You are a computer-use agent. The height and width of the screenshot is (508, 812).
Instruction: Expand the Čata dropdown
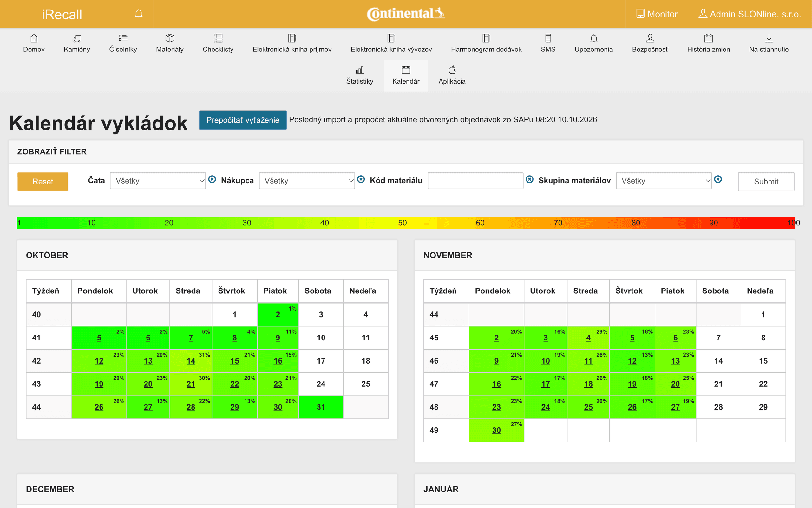click(158, 181)
